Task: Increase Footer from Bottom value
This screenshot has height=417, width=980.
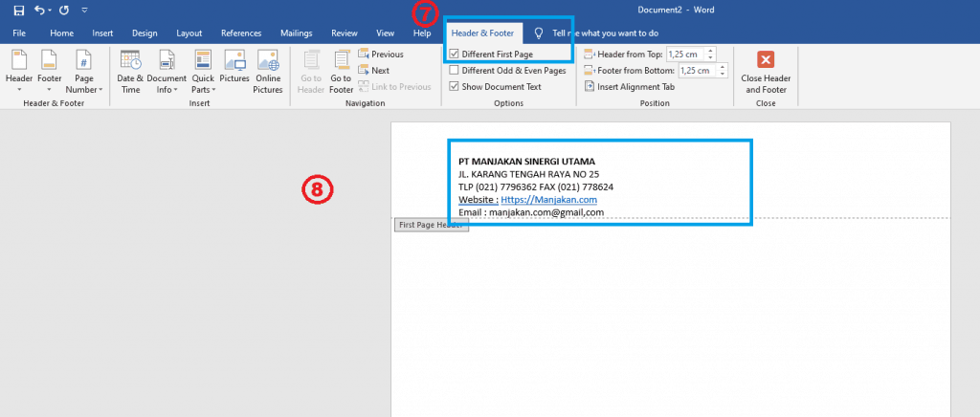Action: (x=723, y=67)
